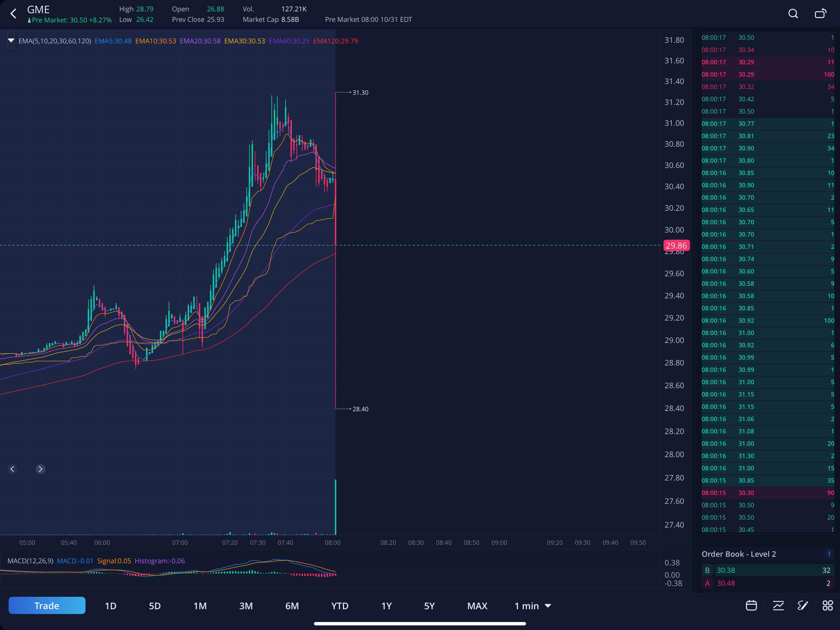The height and width of the screenshot is (630, 840).
Task: Open chart indicators settings icon
Action: (x=778, y=605)
